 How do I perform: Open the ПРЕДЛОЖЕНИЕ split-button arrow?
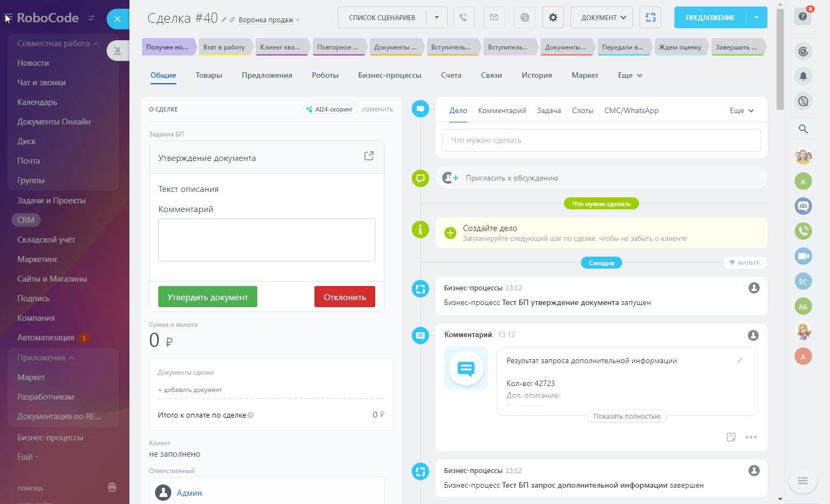757,17
